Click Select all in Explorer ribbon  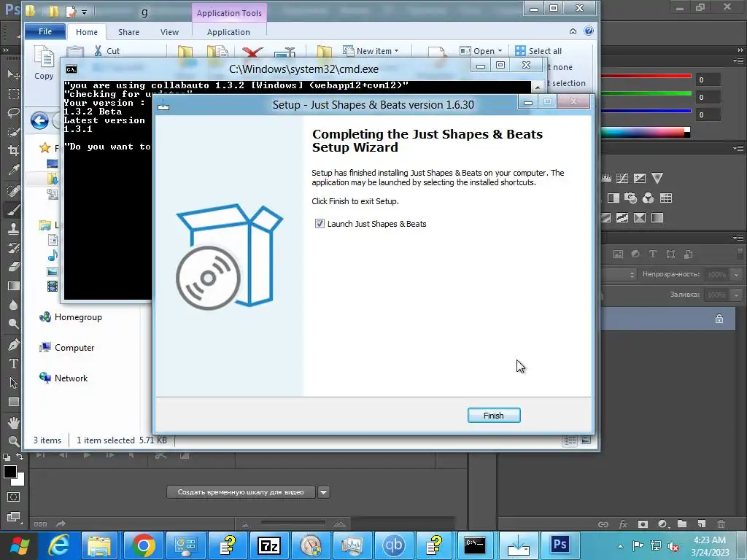pos(538,51)
